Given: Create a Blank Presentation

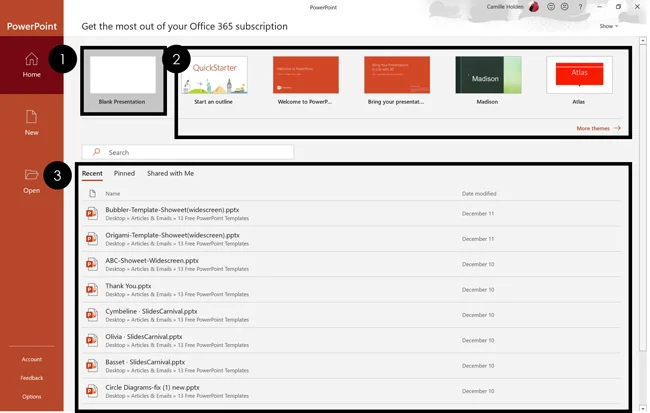Looking at the screenshot, I should click(x=123, y=80).
